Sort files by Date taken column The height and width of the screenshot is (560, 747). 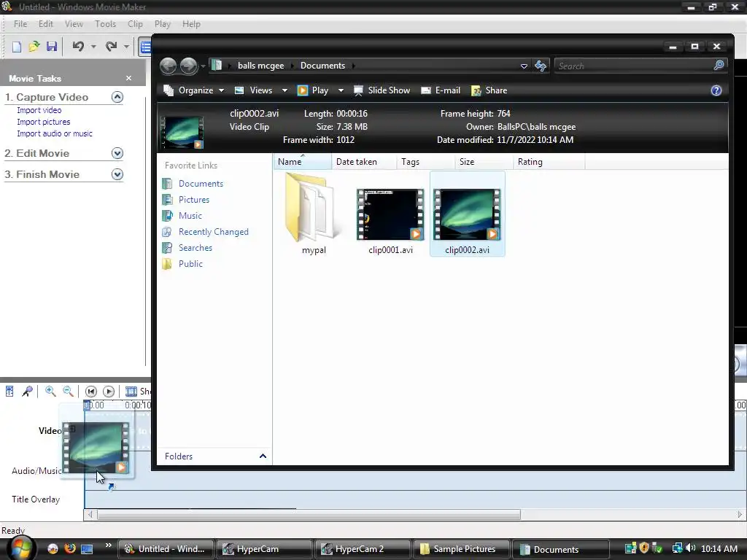coord(365,162)
